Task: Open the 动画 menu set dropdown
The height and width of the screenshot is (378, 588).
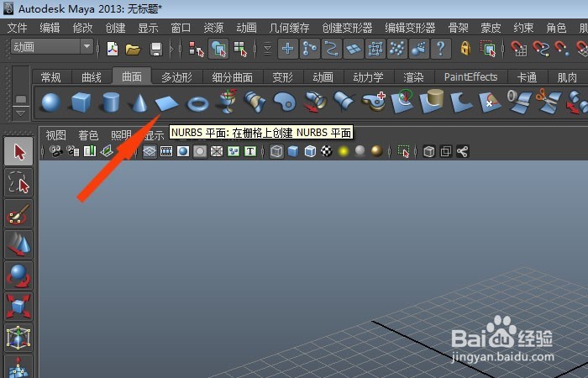Action: click(52, 47)
